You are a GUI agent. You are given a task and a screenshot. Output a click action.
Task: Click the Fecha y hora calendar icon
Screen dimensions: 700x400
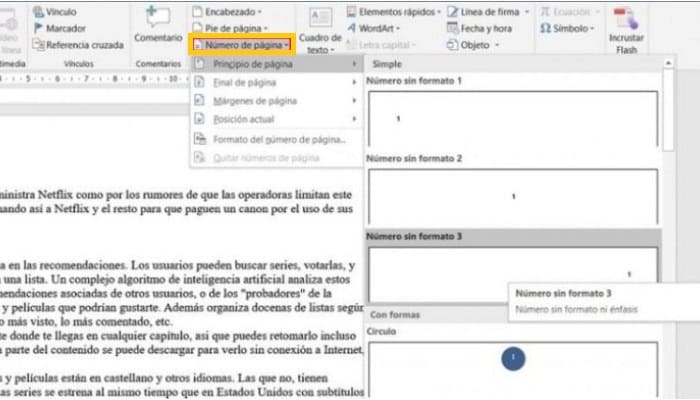453,28
